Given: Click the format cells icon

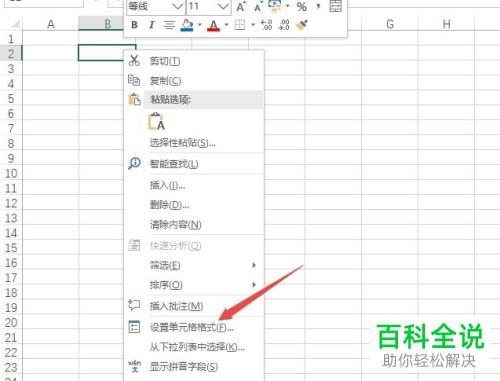Looking at the screenshot, I should point(134,327).
